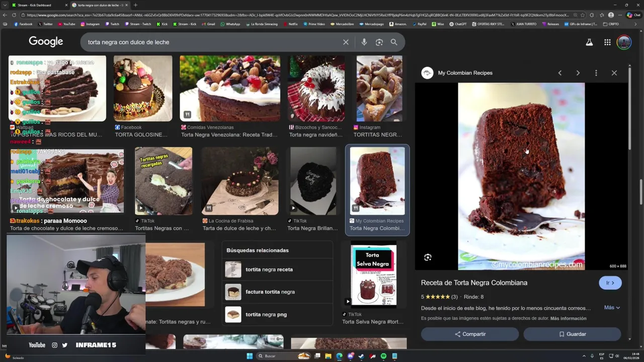
Task: Open Torta Selva Negra TikTok thumbnail
Action: (373, 276)
